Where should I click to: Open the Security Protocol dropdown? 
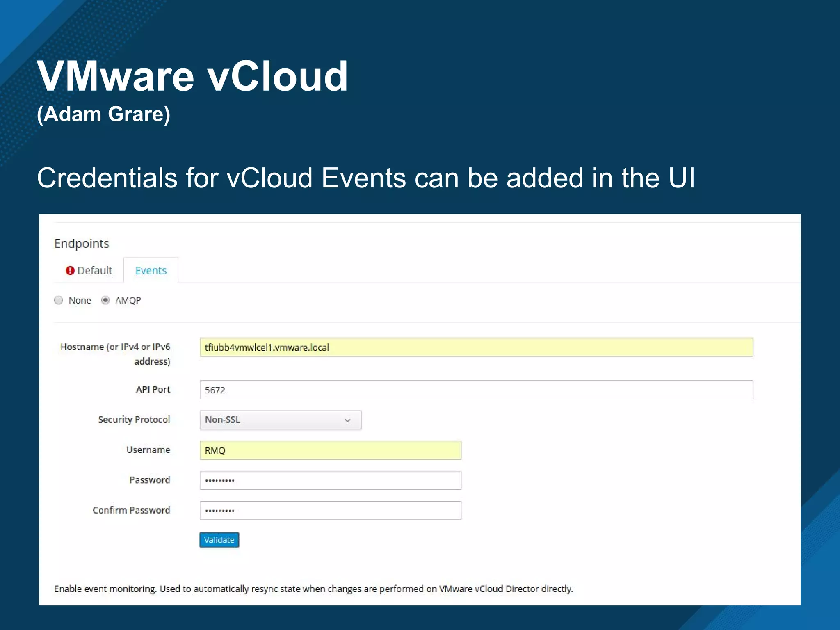281,420
